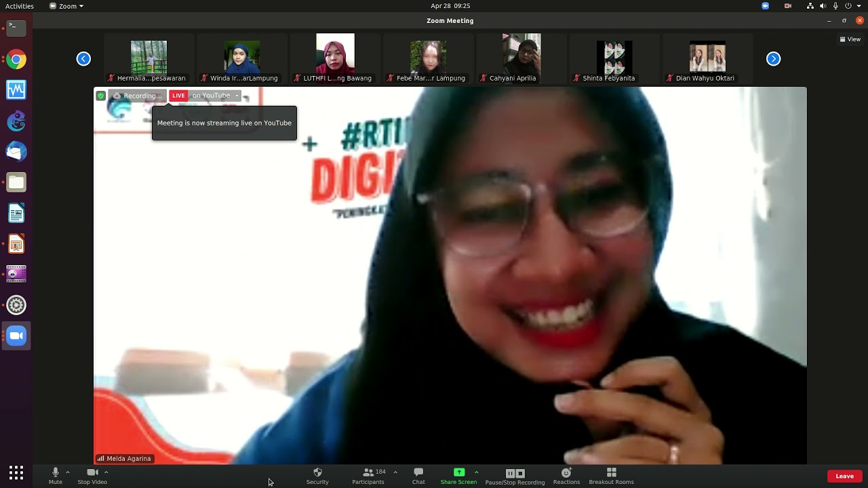Open Breakout Rooms
The height and width of the screenshot is (488, 868).
point(611,476)
